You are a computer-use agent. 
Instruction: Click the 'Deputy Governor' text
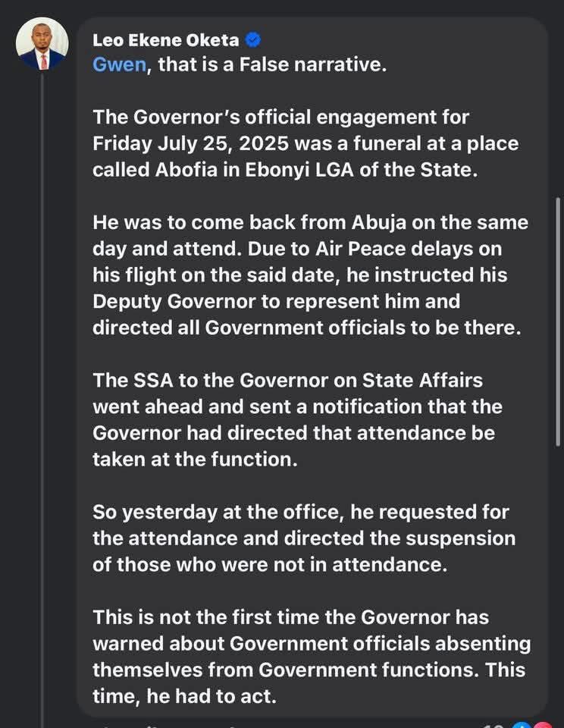tap(163, 301)
